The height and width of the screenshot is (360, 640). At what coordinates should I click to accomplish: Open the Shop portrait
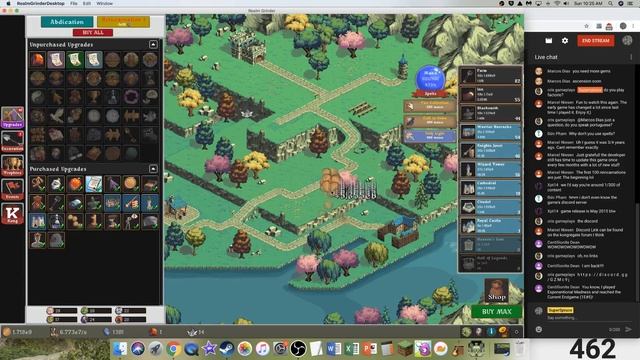[496, 290]
